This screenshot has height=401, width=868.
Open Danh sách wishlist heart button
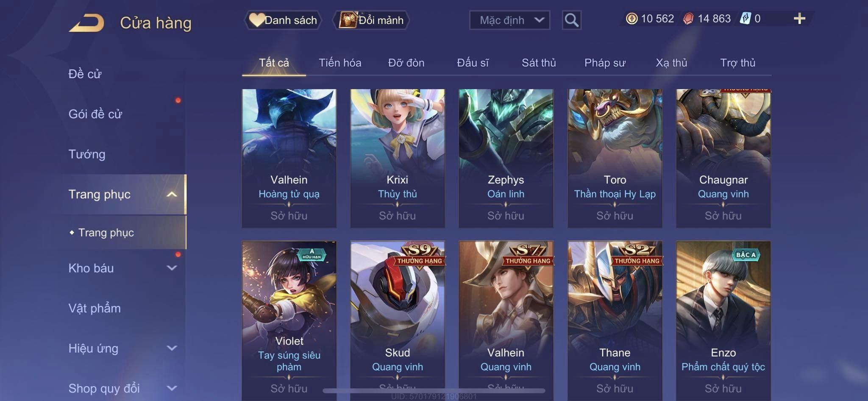[x=283, y=20]
